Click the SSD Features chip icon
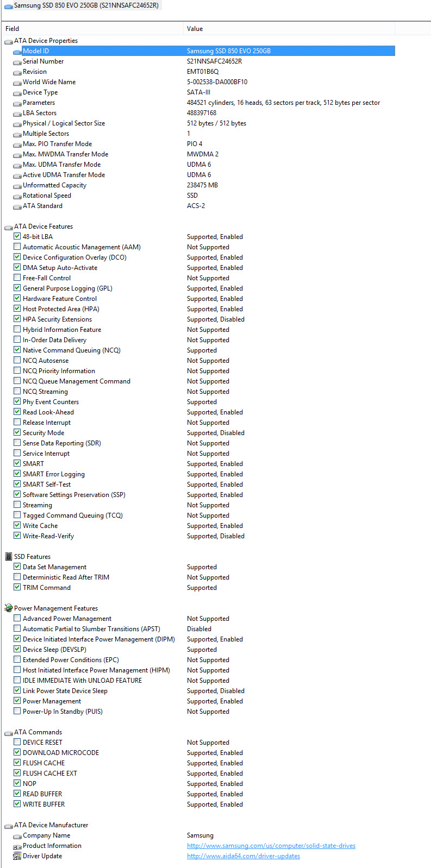This screenshot has height=868, width=431. click(8, 557)
